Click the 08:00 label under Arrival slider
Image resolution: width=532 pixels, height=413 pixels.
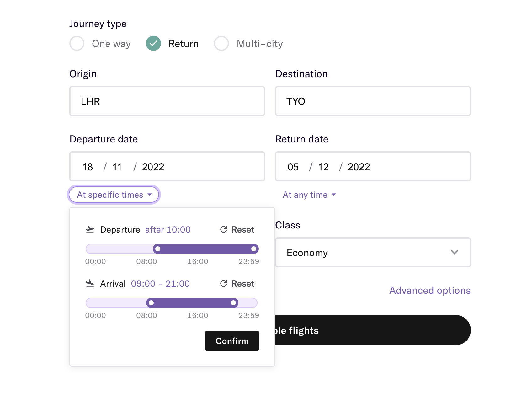pos(146,315)
